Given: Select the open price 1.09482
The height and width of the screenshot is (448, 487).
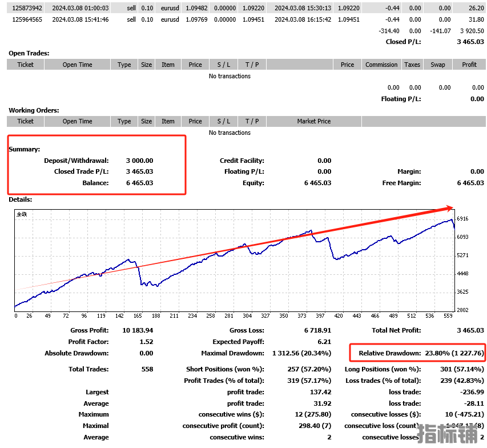Looking at the screenshot, I should 196,8.
